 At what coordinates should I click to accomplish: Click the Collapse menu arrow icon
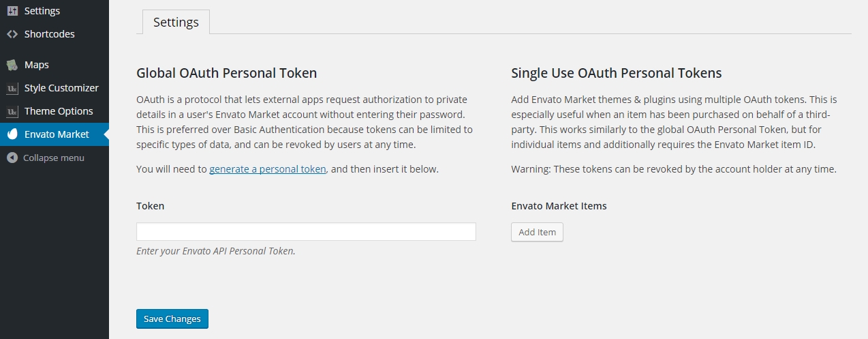tap(12, 158)
